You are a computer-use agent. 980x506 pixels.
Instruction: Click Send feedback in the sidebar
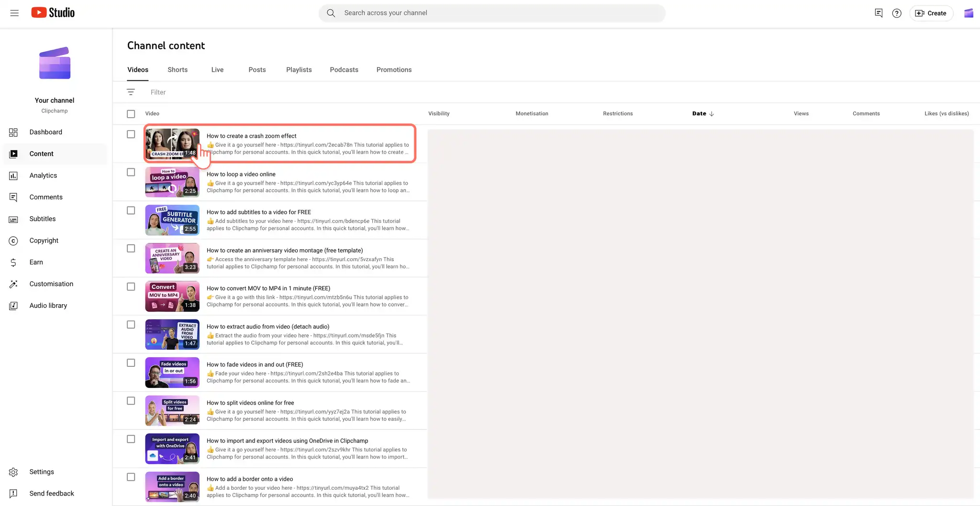point(55,494)
